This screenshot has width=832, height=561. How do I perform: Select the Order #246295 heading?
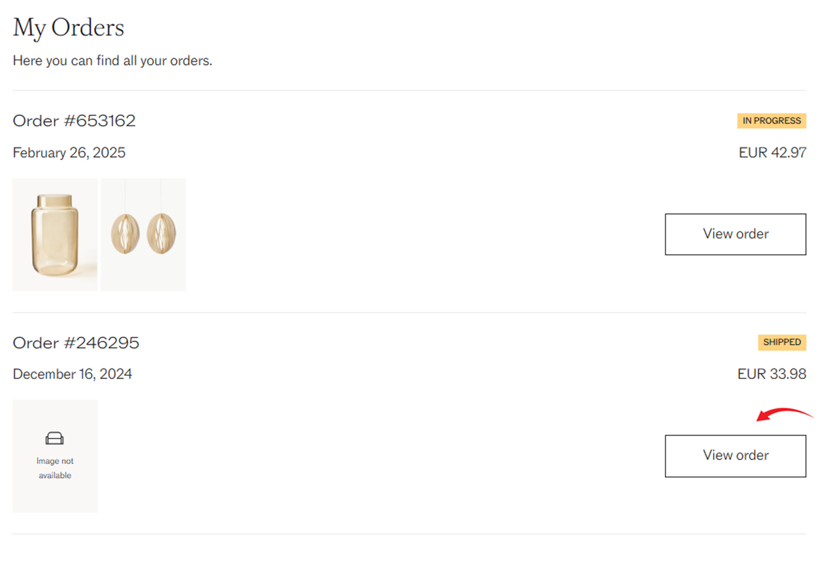pos(76,343)
